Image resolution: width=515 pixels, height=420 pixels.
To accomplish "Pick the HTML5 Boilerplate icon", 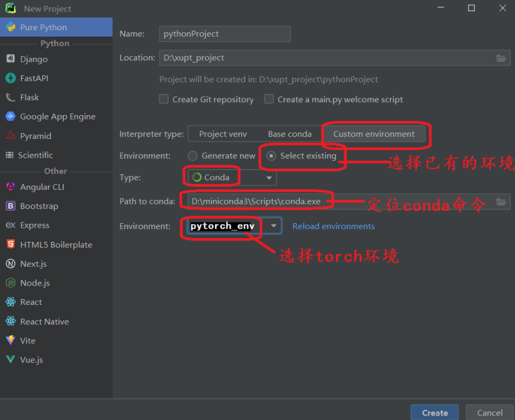I will [10, 244].
